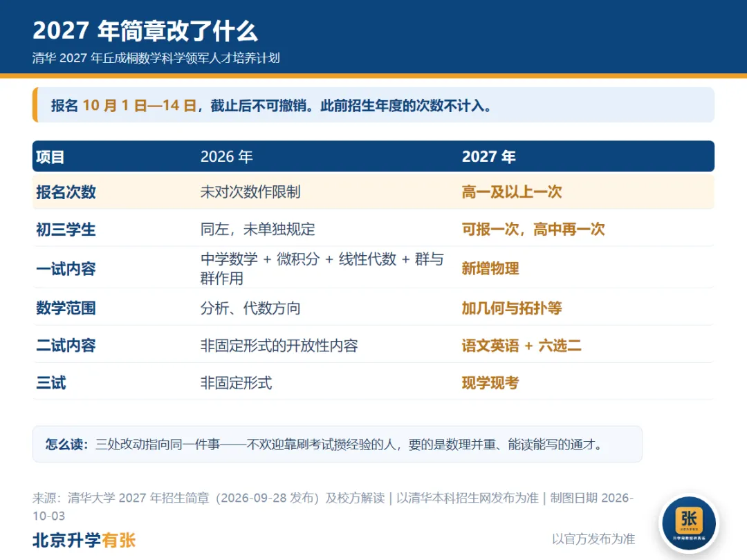747x560 pixels.
Task: Click the cell '同左，未单独规定'
Action: tap(258, 230)
